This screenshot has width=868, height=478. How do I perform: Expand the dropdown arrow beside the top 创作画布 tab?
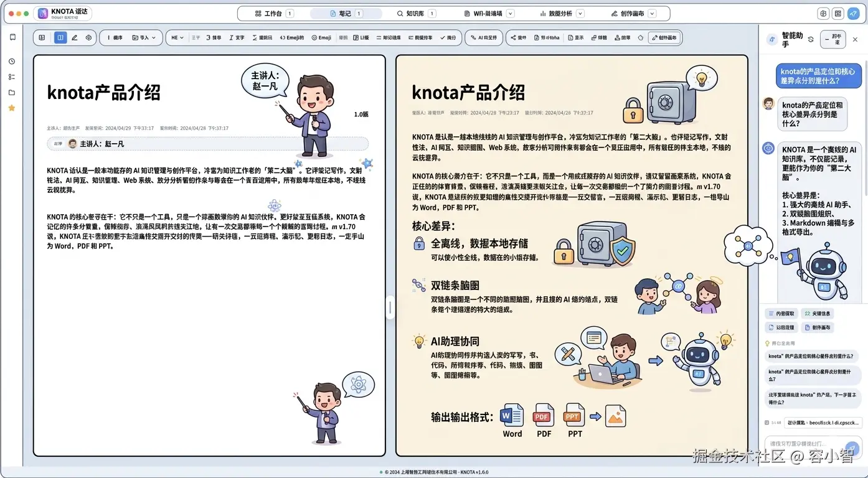(653, 13)
